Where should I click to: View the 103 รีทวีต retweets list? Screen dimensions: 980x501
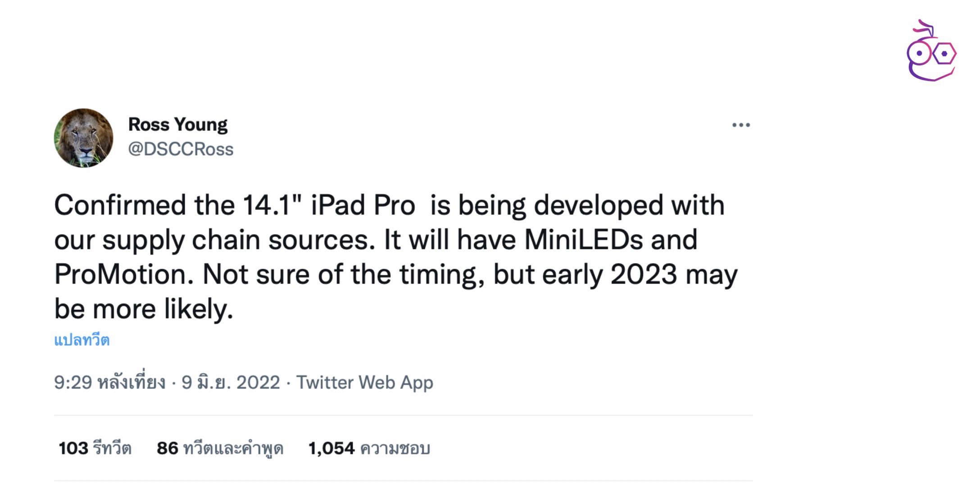(95, 448)
